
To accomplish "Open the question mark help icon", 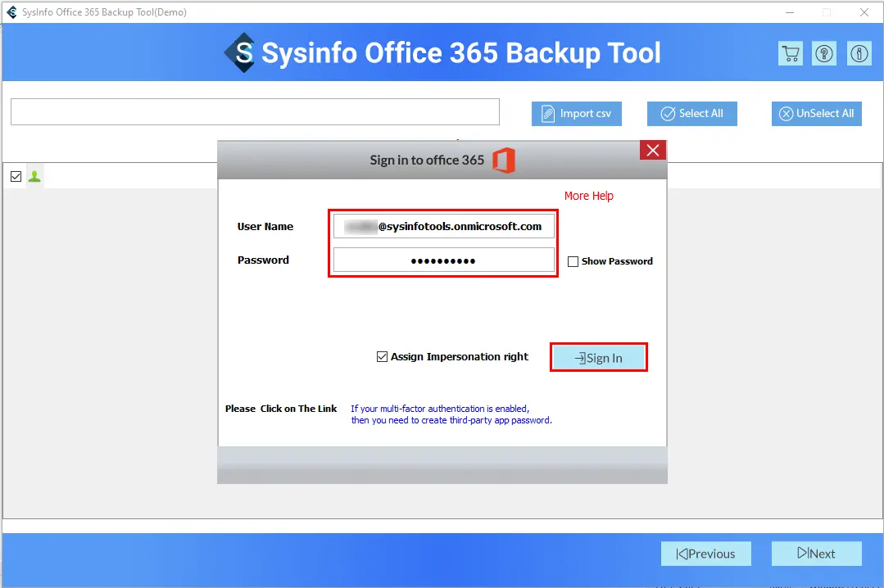I will point(824,53).
